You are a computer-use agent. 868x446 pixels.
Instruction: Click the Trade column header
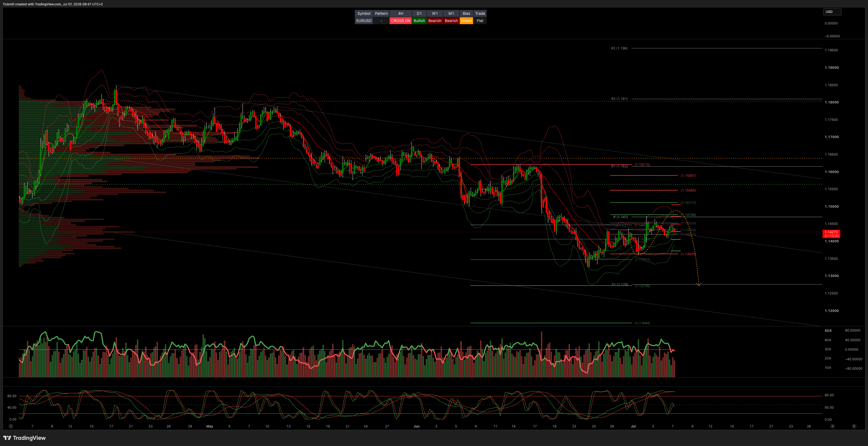tap(480, 13)
